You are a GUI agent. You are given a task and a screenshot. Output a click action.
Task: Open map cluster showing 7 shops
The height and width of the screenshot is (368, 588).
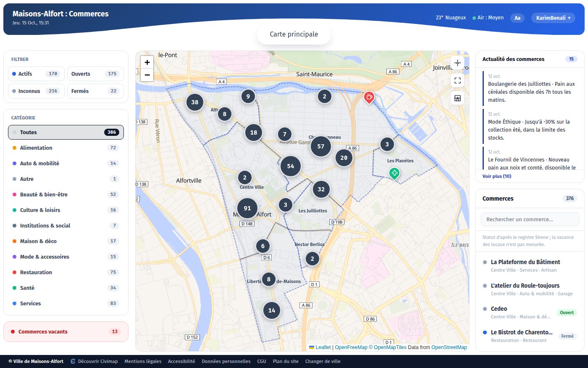point(285,134)
